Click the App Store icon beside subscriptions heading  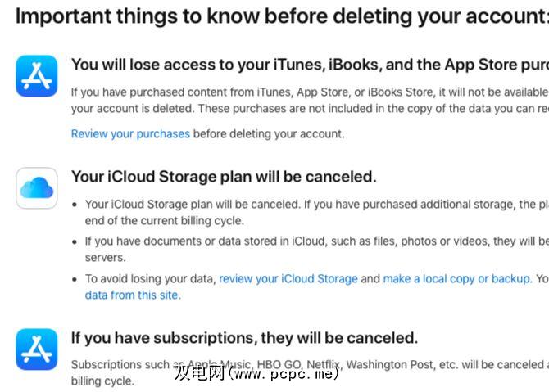[x=37, y=349]
